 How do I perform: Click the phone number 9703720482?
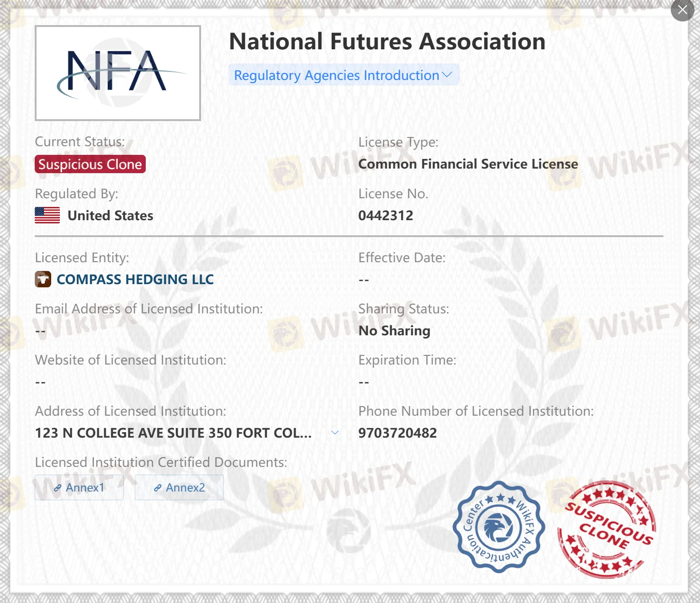point(397,433)
